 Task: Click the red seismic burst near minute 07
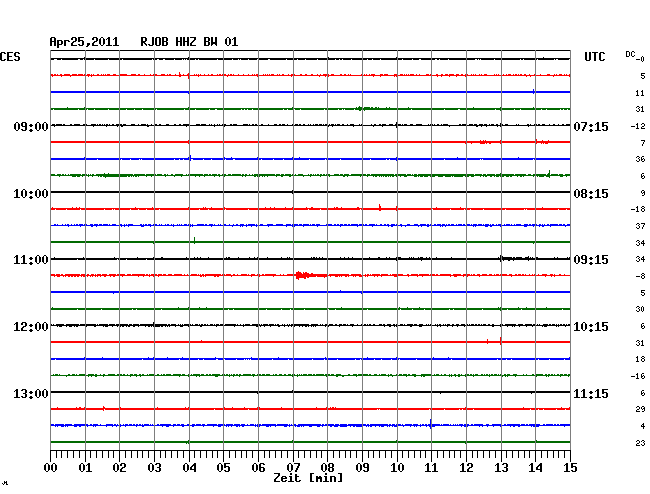point(310,275)
